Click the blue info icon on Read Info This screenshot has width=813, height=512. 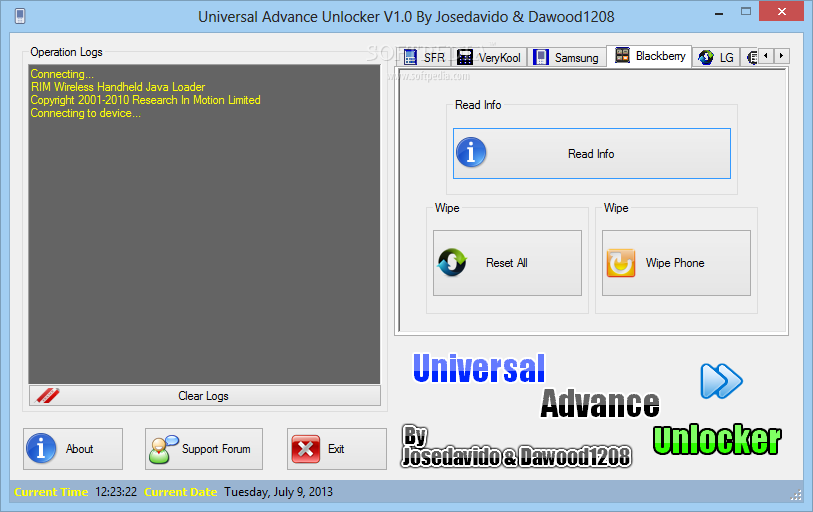[x=471, y=153]
